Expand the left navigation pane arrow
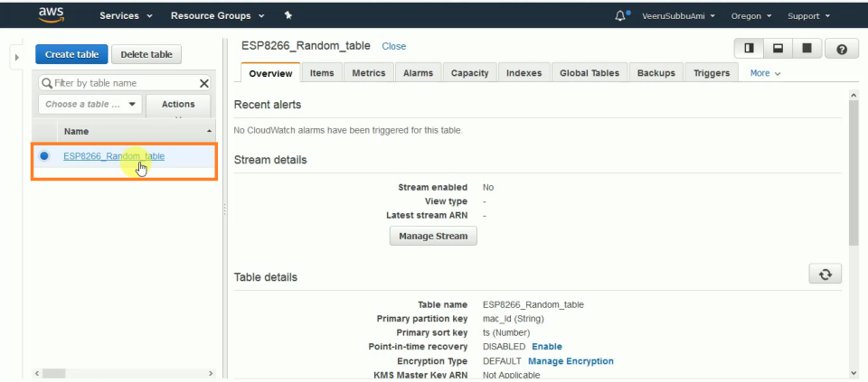 click(x=16, y=57)
